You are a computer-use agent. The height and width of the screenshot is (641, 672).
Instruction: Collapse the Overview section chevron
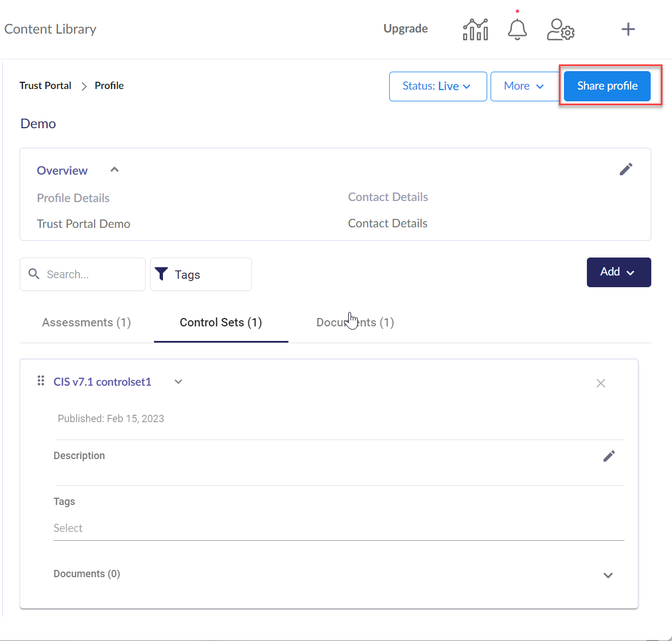point(114,170)
